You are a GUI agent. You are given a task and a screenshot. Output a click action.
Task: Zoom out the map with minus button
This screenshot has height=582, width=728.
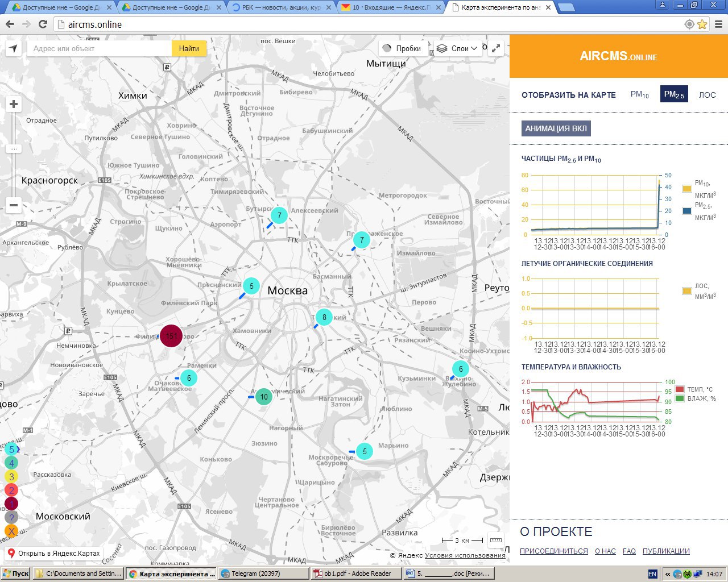[14, 205]
